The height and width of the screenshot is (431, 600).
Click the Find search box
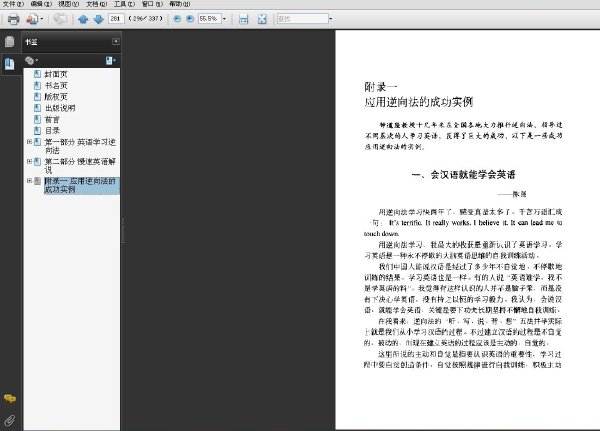(x=303, y=18)
